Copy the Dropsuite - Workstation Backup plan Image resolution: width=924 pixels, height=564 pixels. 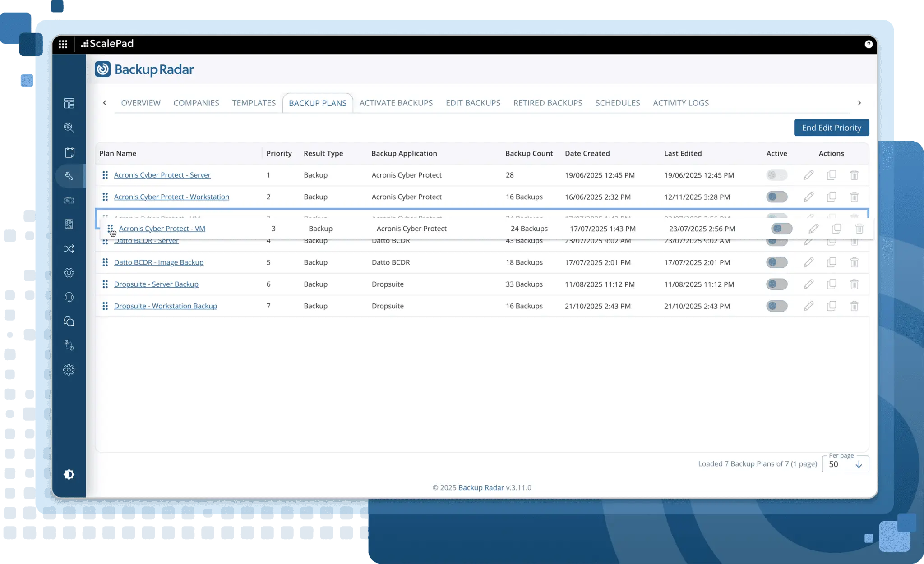coord(832,306)
